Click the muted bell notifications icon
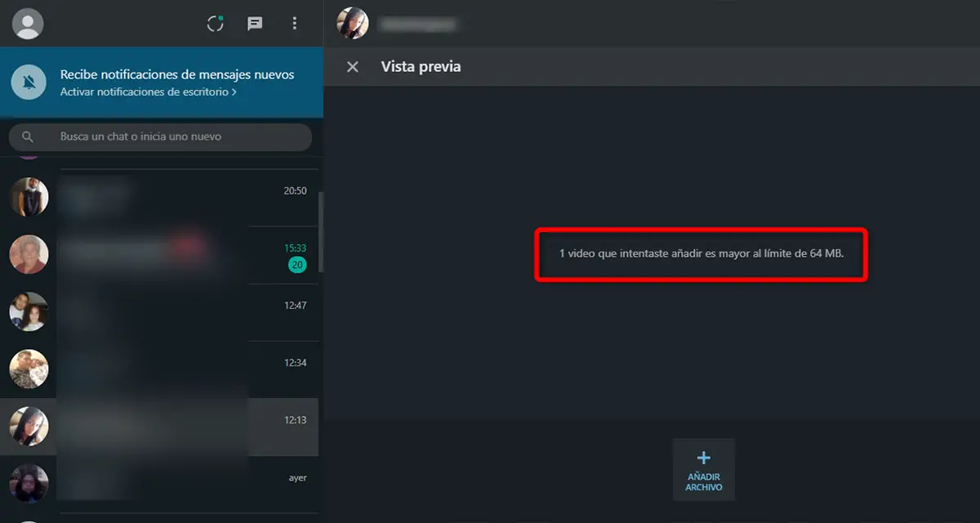980x523 pixels. (29, 83)
